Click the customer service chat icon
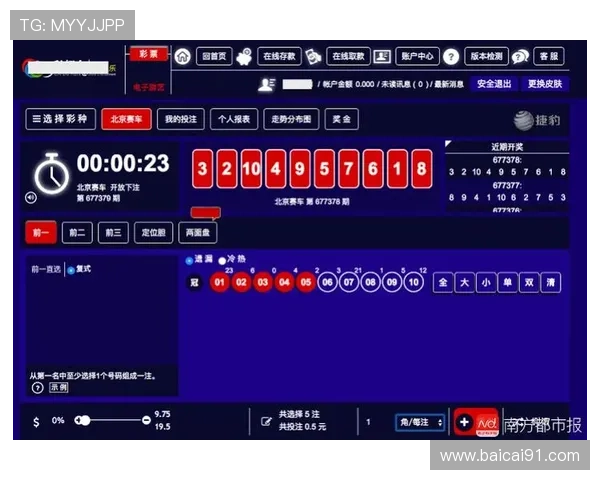The image size is (600, 480). (520, 57)
